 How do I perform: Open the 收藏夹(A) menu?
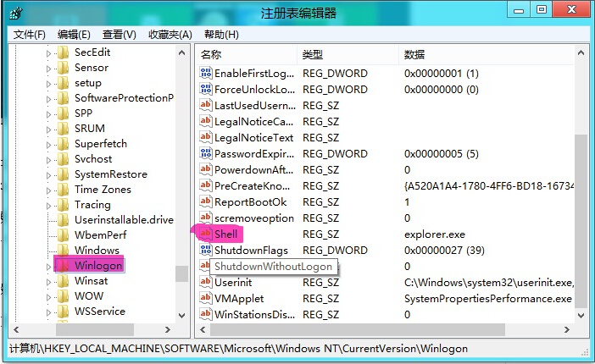tap(170, 35)
